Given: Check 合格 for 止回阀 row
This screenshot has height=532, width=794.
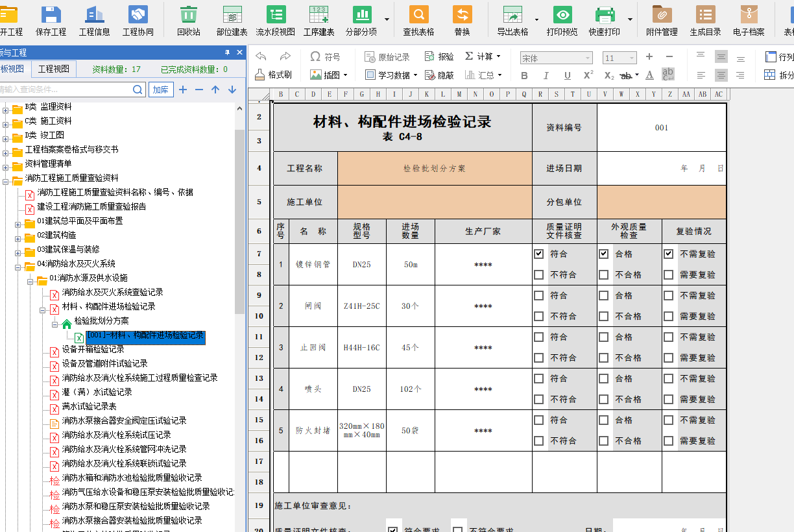Looking at the screenshot, I should click(603, 337).
